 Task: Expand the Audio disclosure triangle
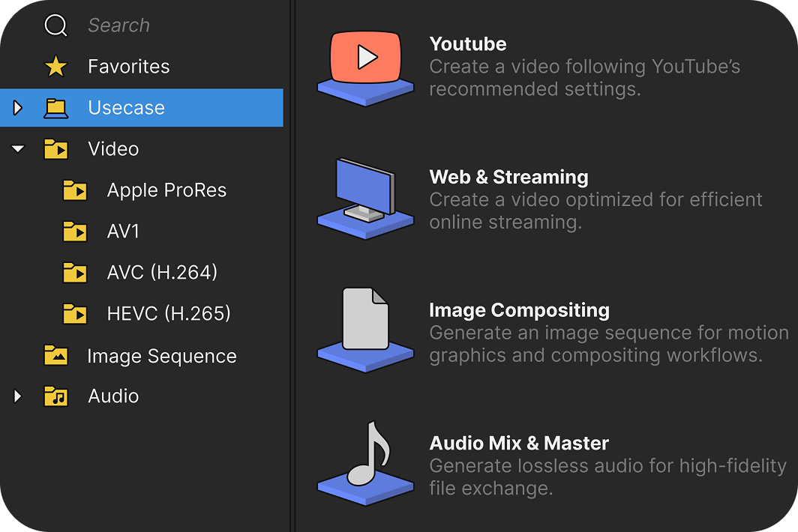point(17,396)
